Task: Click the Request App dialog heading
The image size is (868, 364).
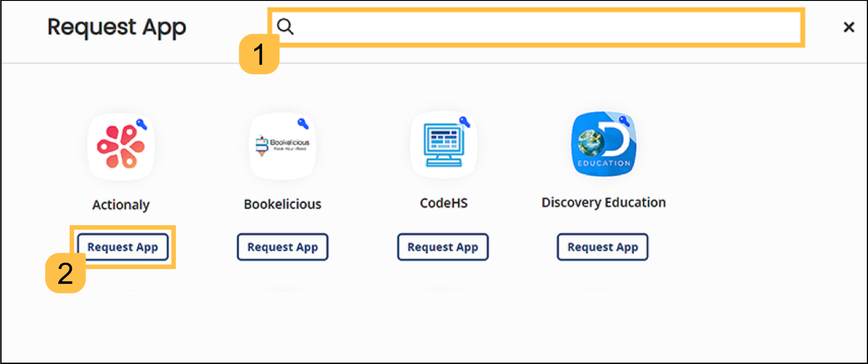Action: click(117, 27)
